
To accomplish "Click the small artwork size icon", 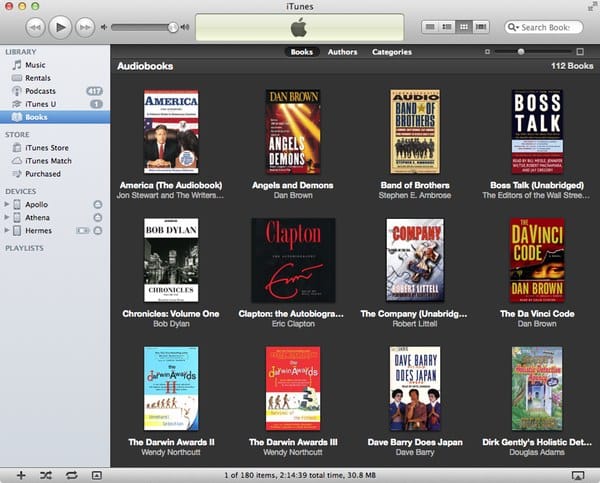I will (x=487, y=51).
